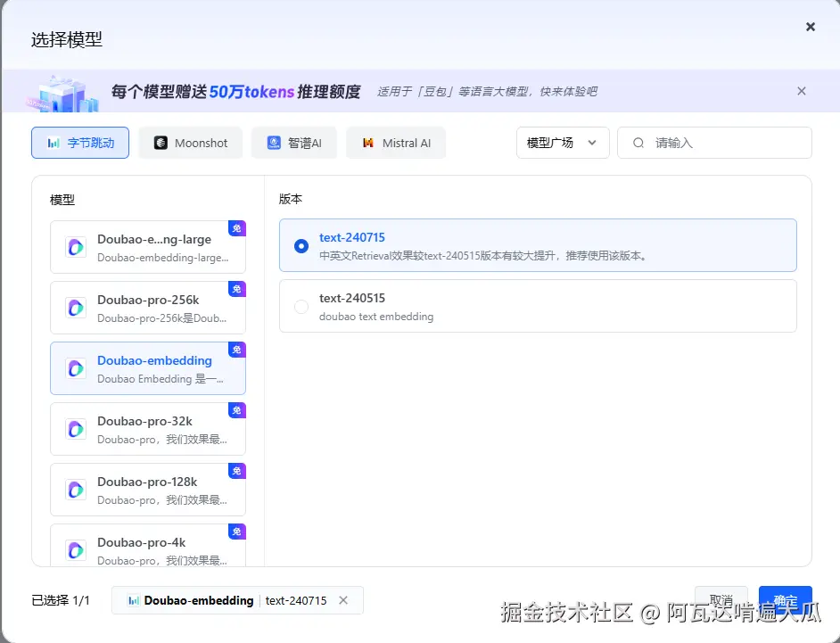Click the 免 badge on Doubao-pro-32k
Screen dimensions: 840x643
pos(237,410)
